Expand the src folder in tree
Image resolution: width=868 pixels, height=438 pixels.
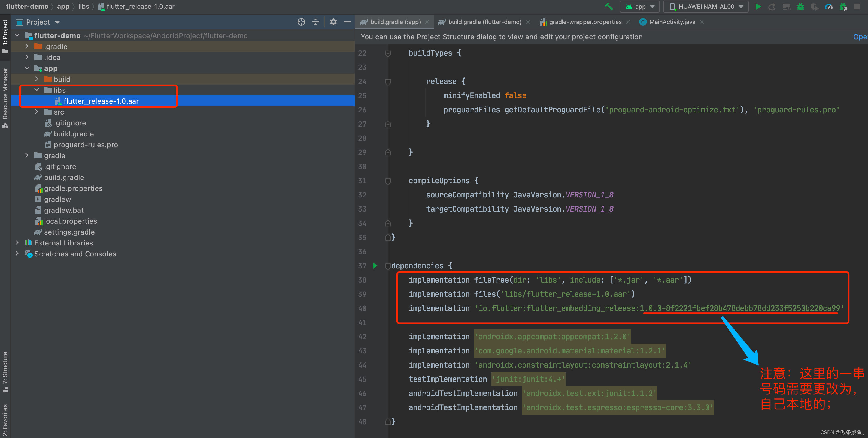click(x=37, y=112)
